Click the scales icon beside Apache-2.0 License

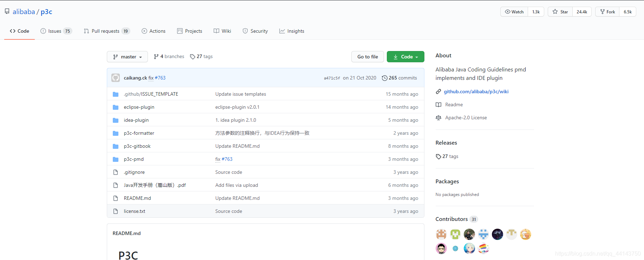pos(438,118)
